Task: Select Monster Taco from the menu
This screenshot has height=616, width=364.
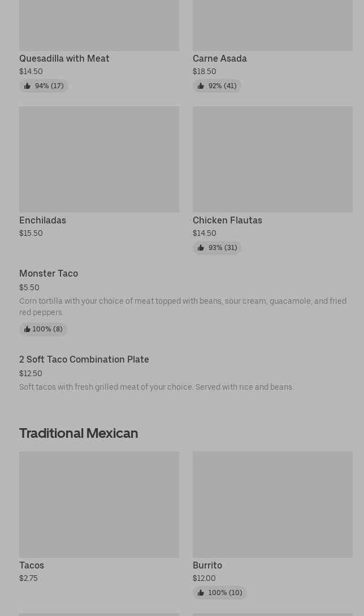Action: (49, 274)
